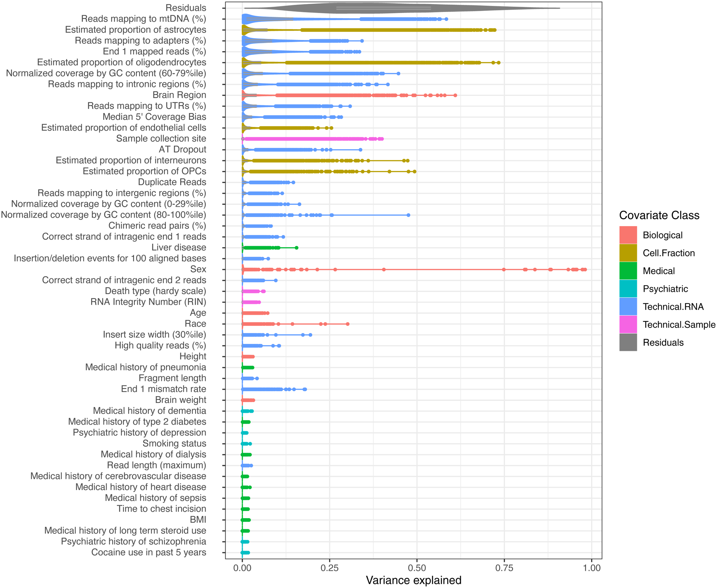Select the 'Covariate Class' legend title
The width and height of the screenshot is (717, 588).
pyautogui.click(x=659, y=215)
